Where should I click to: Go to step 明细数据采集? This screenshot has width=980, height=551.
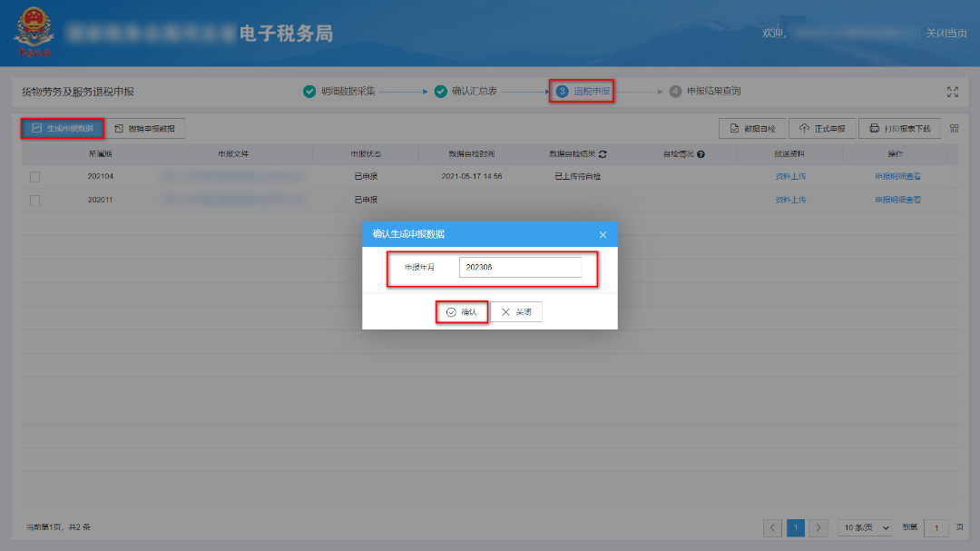[339, 92]
